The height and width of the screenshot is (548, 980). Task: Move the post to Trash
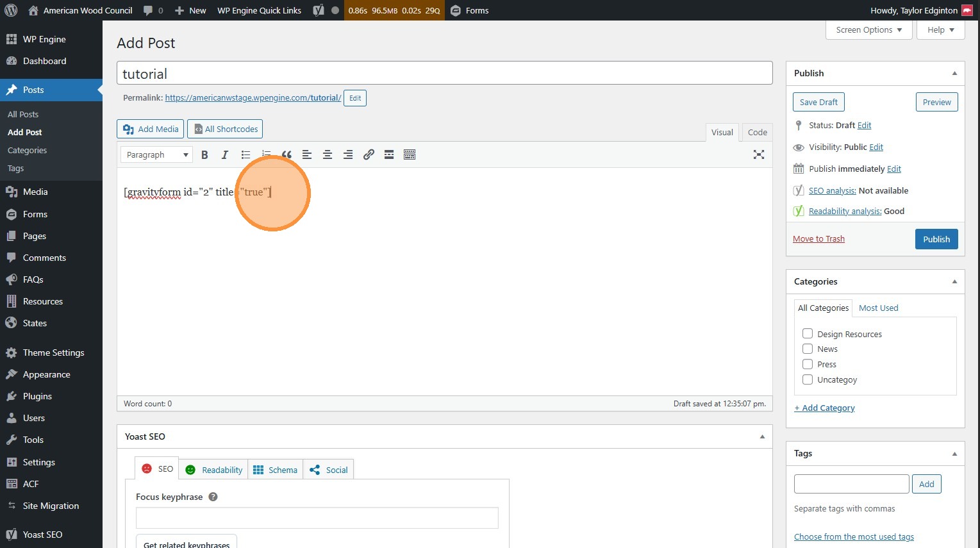click(818, 239)
